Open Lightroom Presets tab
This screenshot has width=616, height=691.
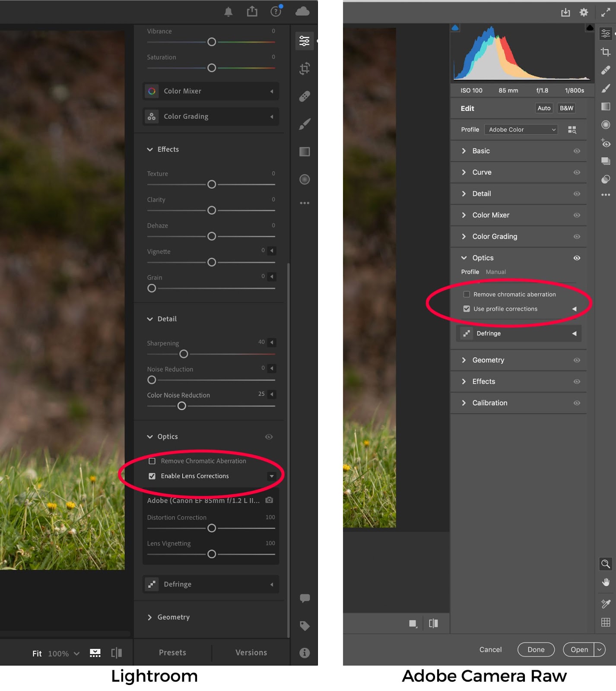point(172,653)
